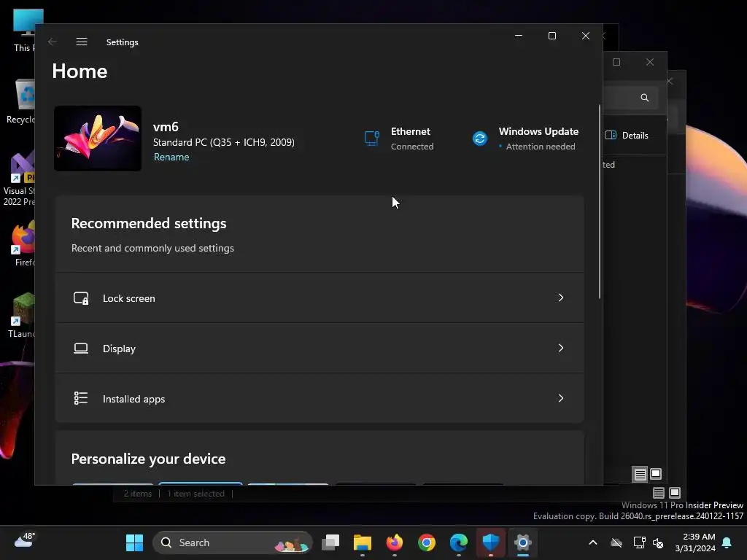Click the Display laptop icon
747x560 pixels.
tap(81, 349)
